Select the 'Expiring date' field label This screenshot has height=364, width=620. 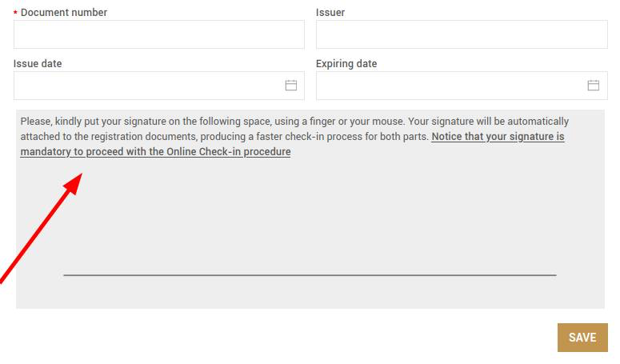pyautogui.click(x=346, y=64)
